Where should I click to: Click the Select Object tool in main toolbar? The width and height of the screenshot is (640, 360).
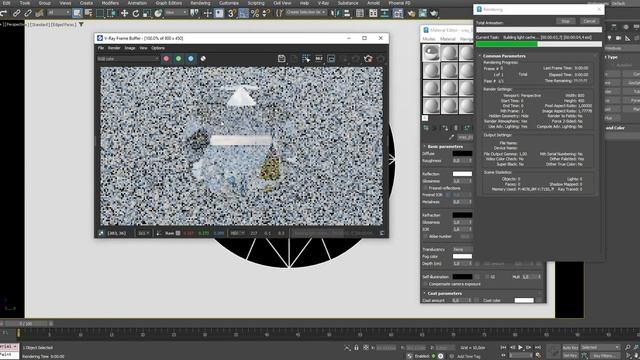[x=77, y=13]
